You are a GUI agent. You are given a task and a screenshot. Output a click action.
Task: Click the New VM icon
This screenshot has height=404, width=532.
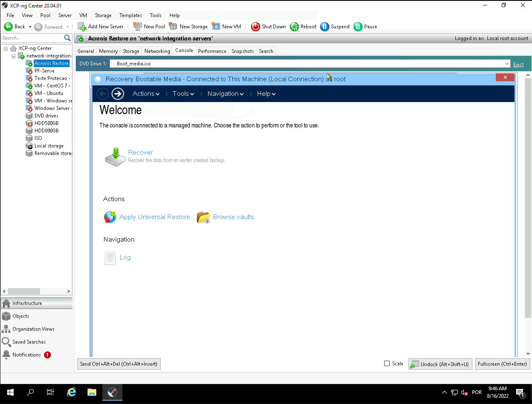(216, 26)
